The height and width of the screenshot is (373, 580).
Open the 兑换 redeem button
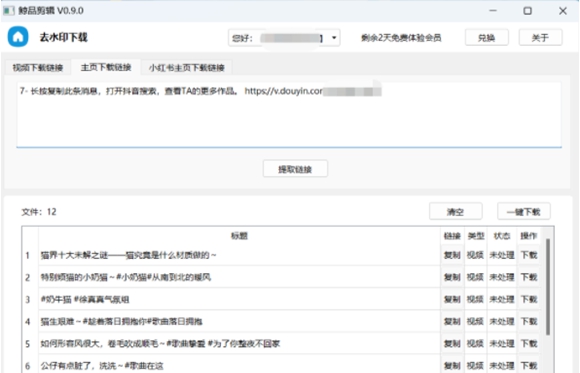[486, 38]
